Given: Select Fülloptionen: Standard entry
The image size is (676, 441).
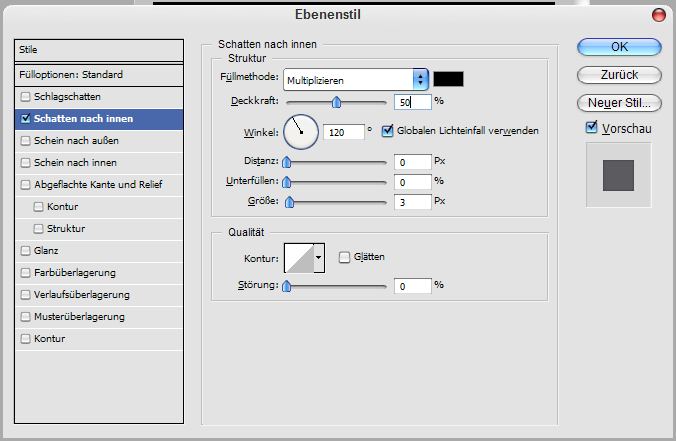Looking at the screenshot, I should tap(99, 75).
